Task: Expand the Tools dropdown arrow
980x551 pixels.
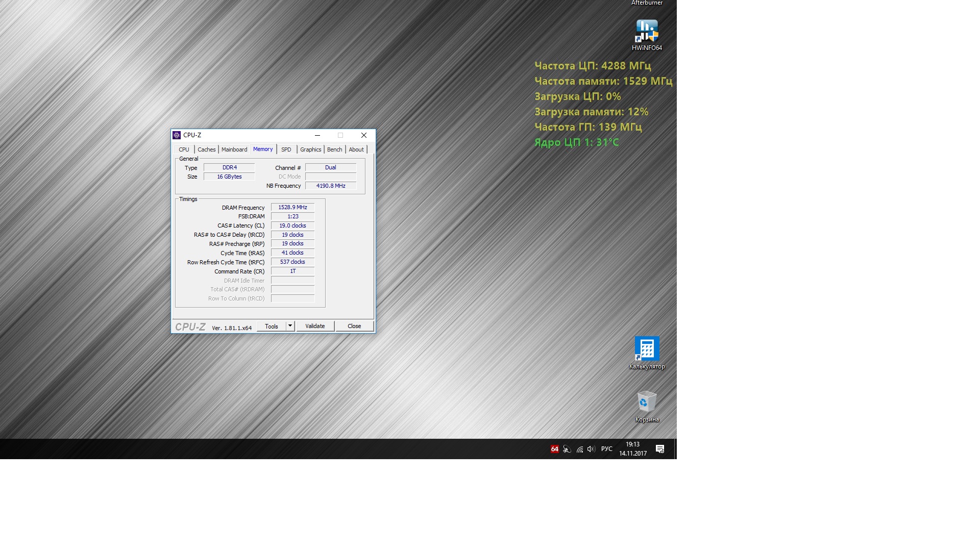Action: 290,326
